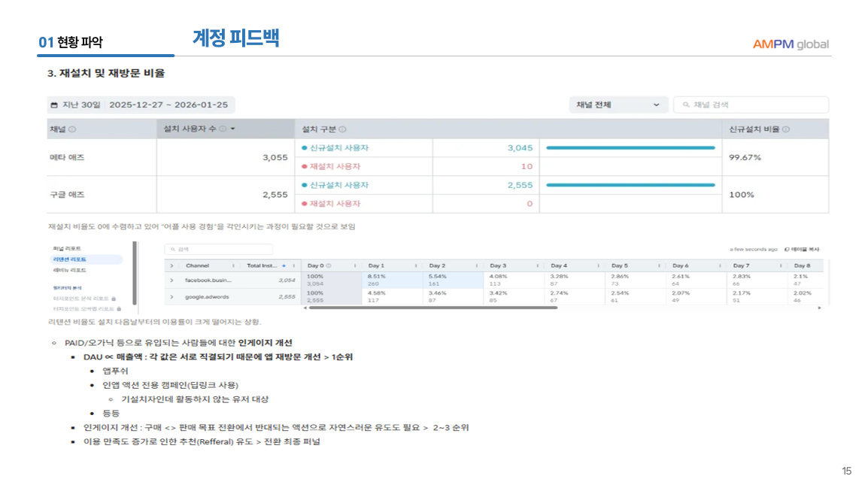Expand the facebook.business channel row

171,280
